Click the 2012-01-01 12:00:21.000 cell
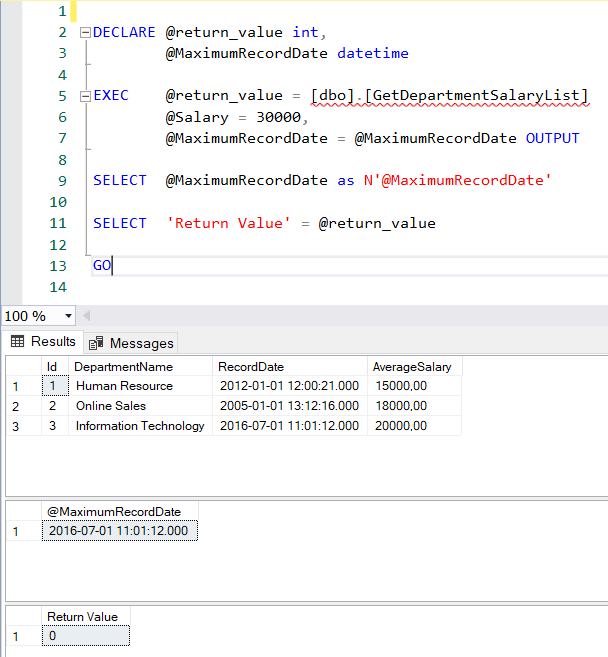Viewport: 608px width, 657px height. point(290,385)
